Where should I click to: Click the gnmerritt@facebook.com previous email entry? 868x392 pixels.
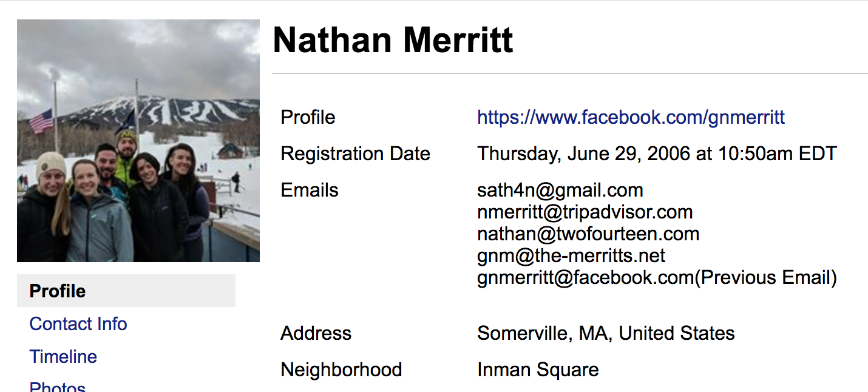[657, 277]
